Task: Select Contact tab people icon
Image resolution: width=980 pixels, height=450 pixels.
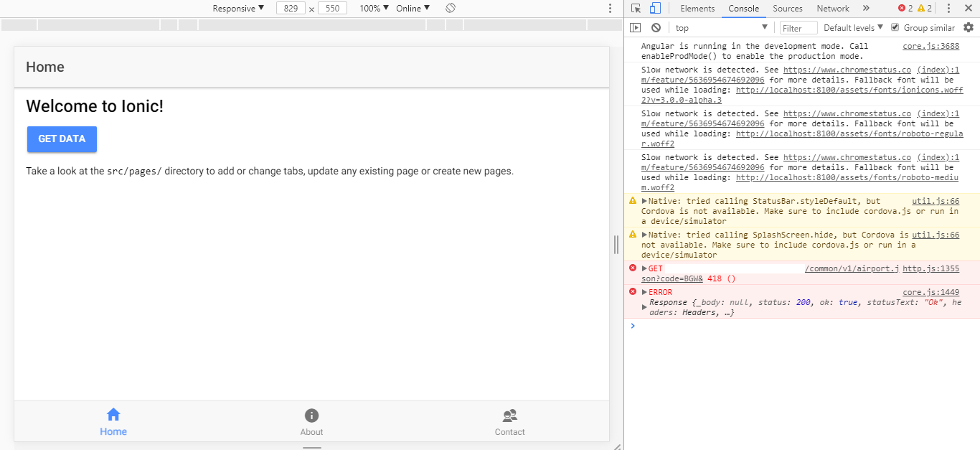Action: (x=510, y=416)
